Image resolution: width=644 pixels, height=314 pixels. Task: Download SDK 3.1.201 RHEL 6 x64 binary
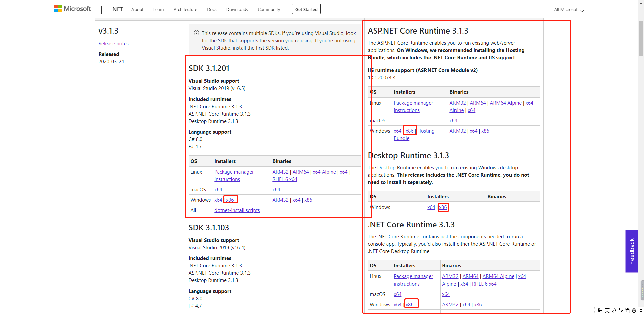pyautogui.click(x=285, y=179)
